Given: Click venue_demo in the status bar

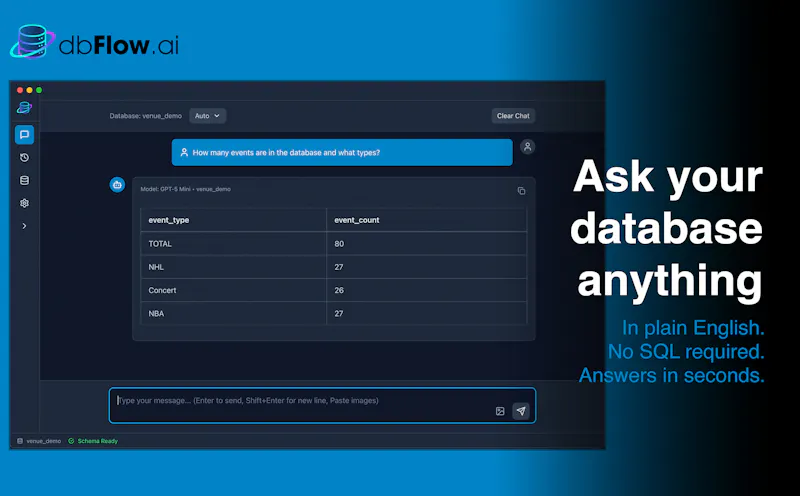Looking at the screenshot, I should [43, 441].
